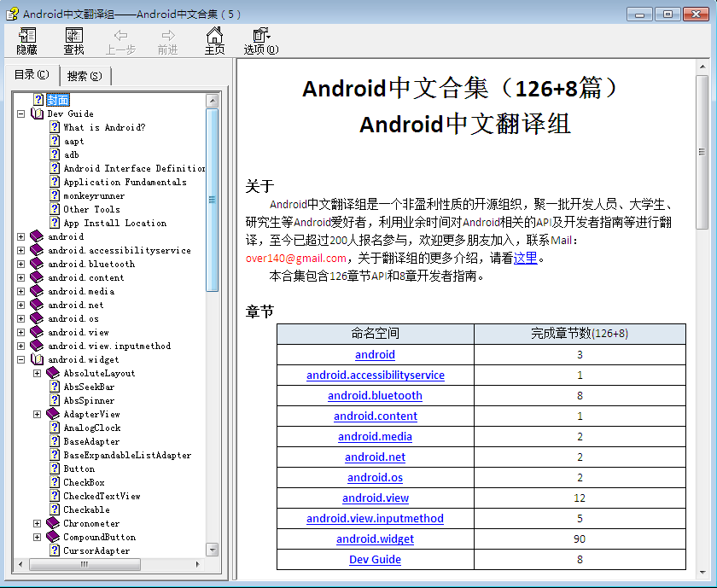Click the purple book icon for android.media

(37, 291)
